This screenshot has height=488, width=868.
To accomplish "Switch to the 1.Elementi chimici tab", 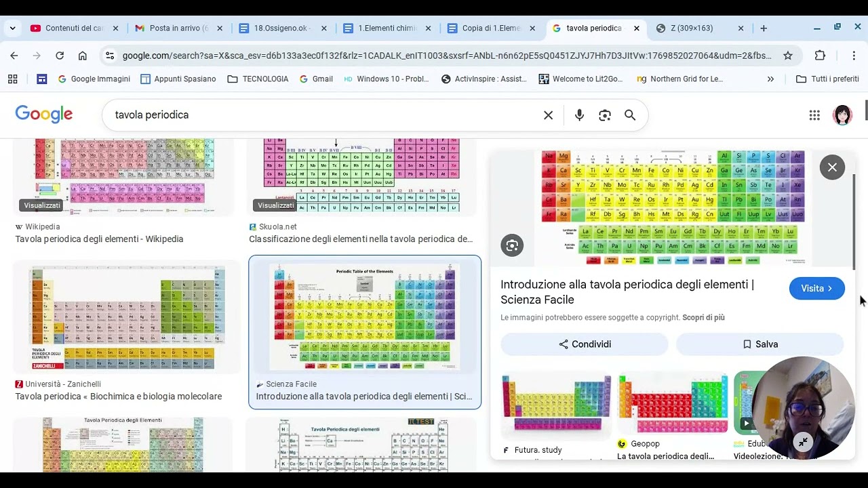I will click(387, 28).
